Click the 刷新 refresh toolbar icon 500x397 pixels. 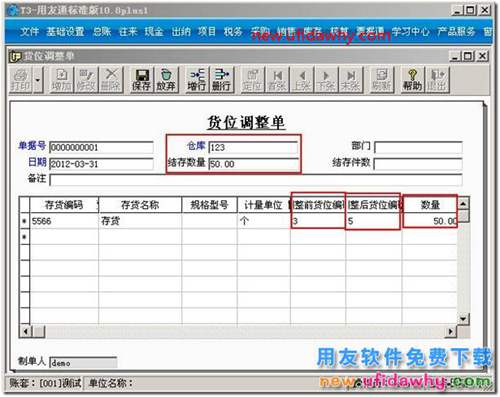pos(382,80)
